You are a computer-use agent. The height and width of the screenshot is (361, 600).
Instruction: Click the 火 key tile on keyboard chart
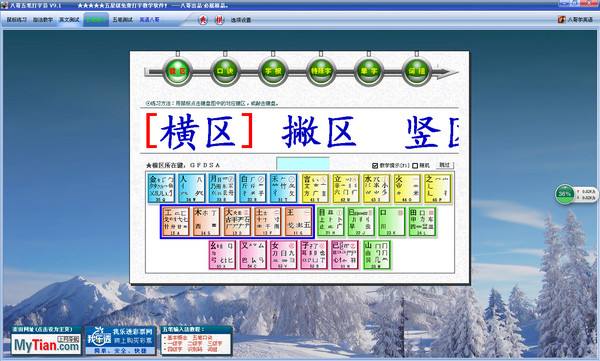pyautogui.click(x=407, y=188)
